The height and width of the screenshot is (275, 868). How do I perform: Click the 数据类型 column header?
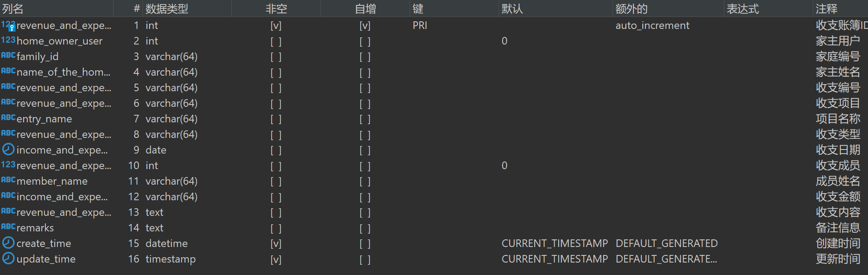coord(166,8)
